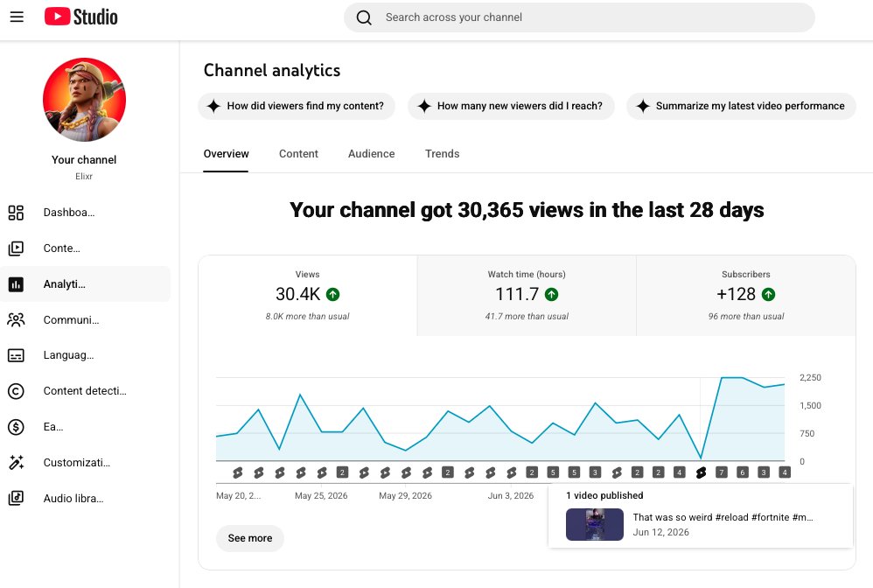Click '96 more than usual' text
This screenshot has width=873, height=588.
746,316
